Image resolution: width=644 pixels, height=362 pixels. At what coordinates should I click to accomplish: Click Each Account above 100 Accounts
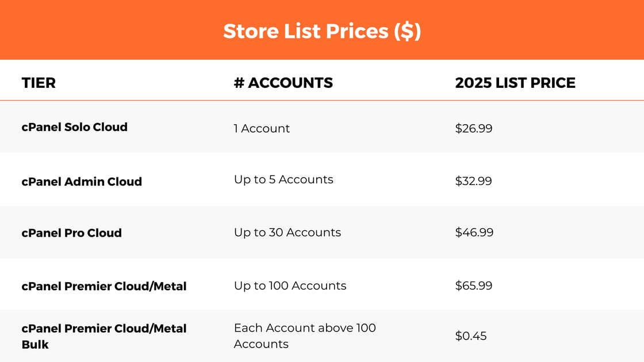click(305, 336)
